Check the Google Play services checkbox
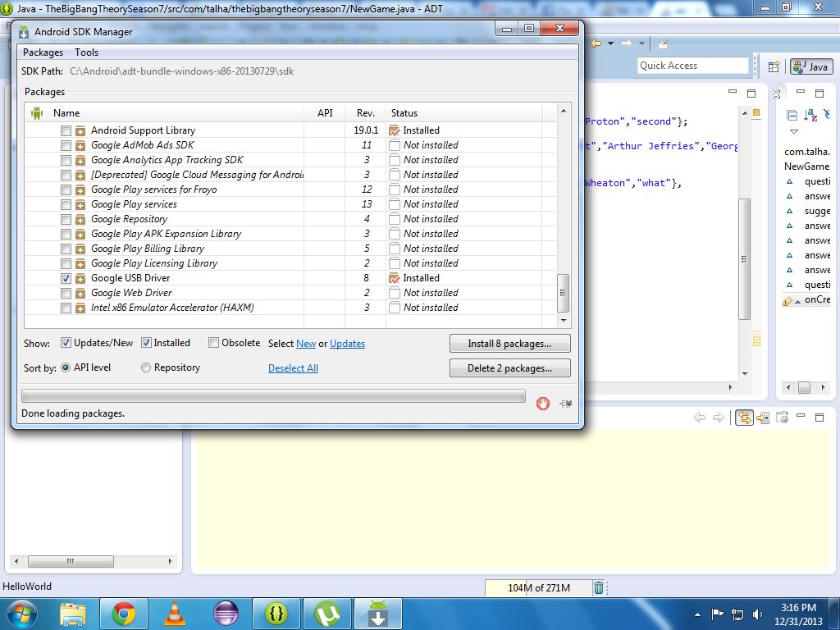Screen dimensions: 840x630 pyautogui.click(x=66, y=204)
